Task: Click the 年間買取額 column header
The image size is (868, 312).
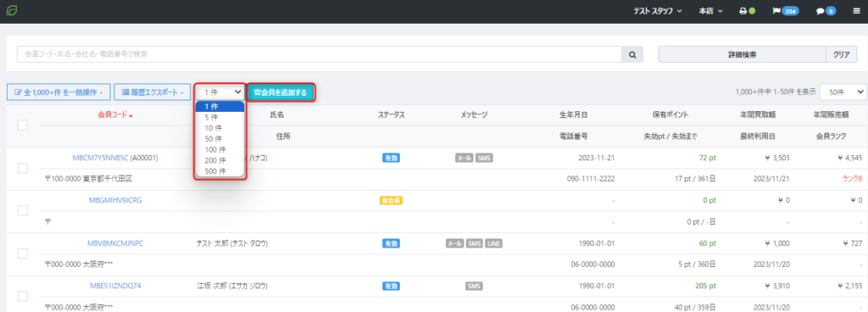Action: tap(757, 115)
